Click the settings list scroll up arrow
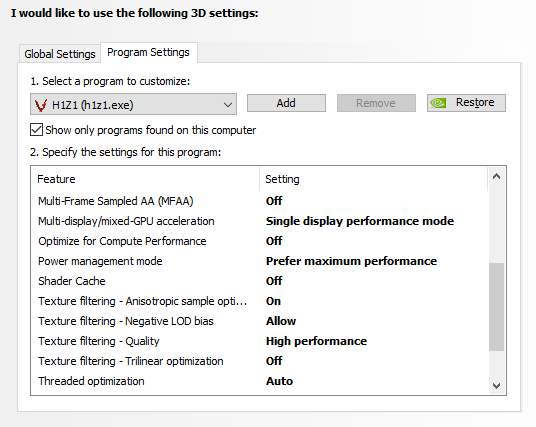Image resolution: width=536 pixels, height=427 pixels. point(496,176)
